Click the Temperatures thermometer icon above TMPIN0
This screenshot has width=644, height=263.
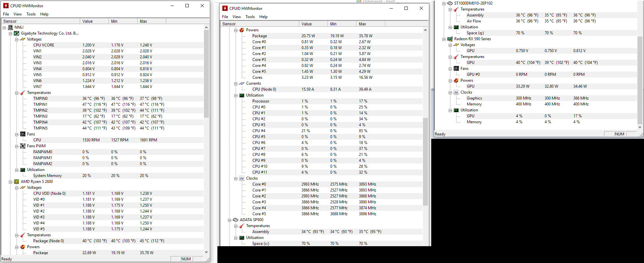pyautogui.click(x=23, y=93)
